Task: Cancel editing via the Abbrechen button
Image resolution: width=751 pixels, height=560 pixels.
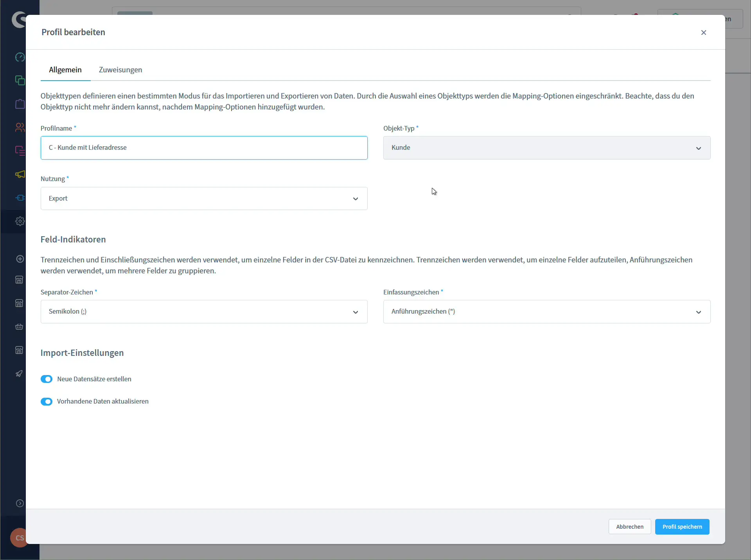Action: [x=629, y=526]
